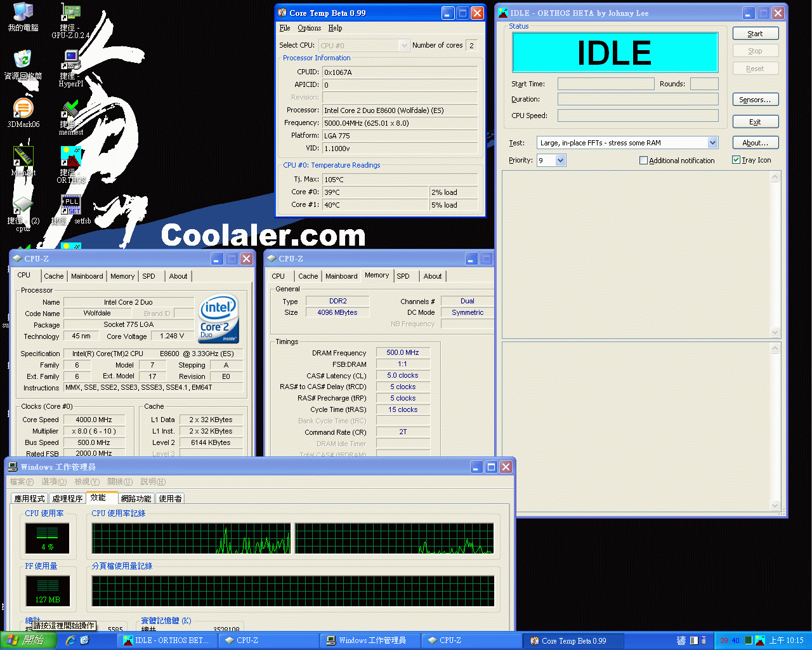This screenshot has height=650, width=812.
Task: Click the Core Temp tray icon showing 40
Action: (x=736, y=640)
